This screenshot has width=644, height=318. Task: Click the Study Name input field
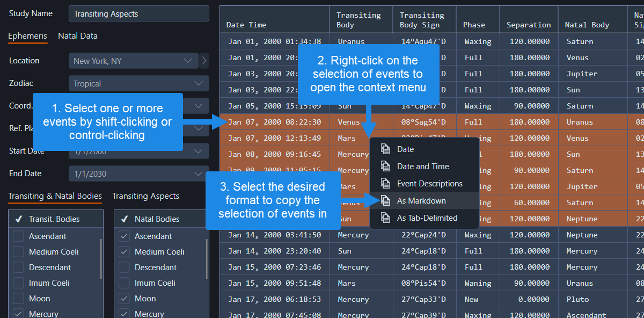(138, 13)
